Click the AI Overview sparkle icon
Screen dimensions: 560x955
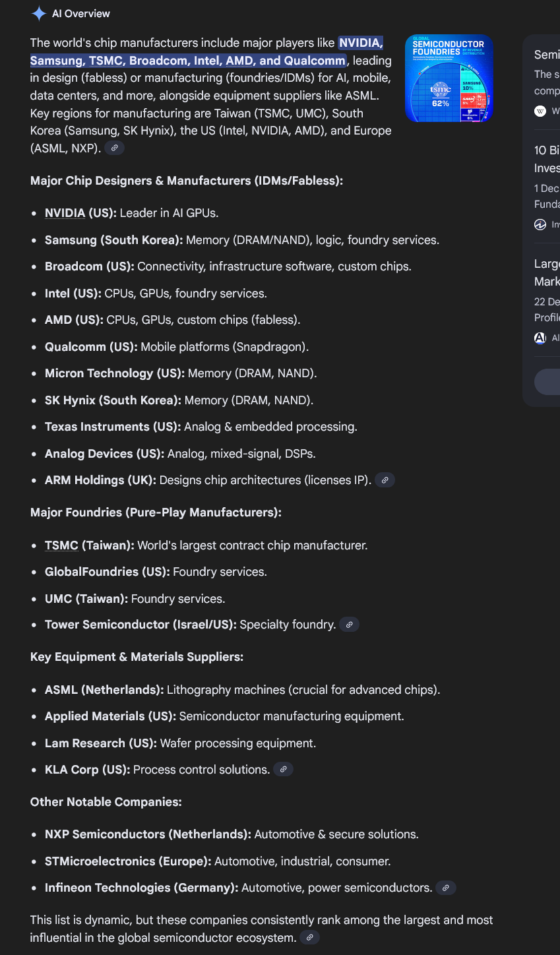tap(39, 13)
